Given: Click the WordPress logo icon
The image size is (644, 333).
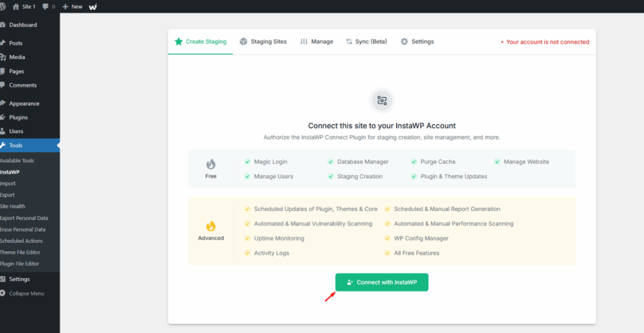Looking at the screenshot, I should [x=2, y=6].
